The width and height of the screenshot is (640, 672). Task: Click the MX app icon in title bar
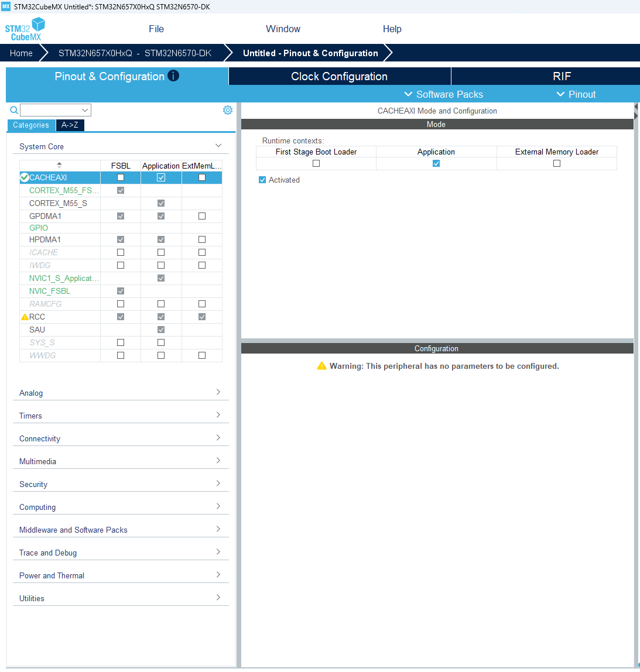(x=6, y=6)
